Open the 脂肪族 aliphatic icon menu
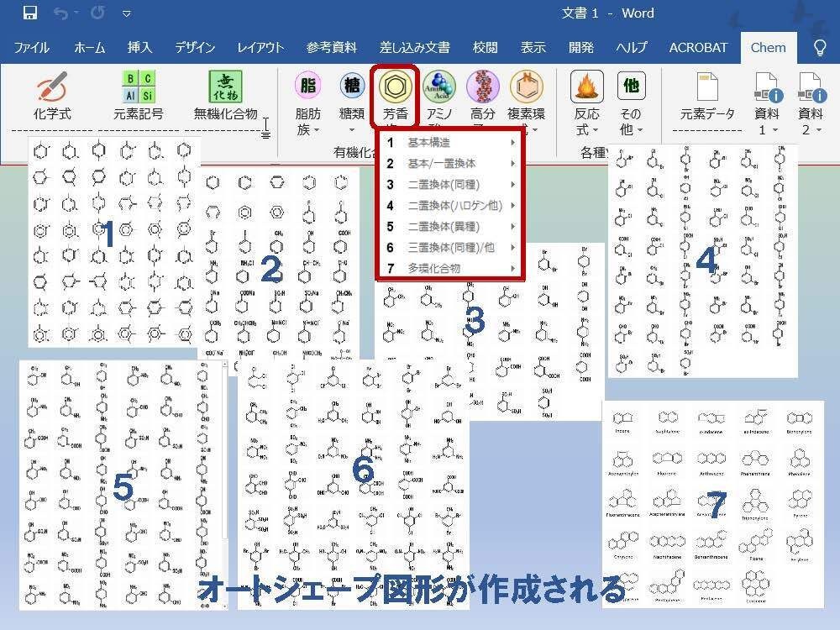 click(308, 85)
